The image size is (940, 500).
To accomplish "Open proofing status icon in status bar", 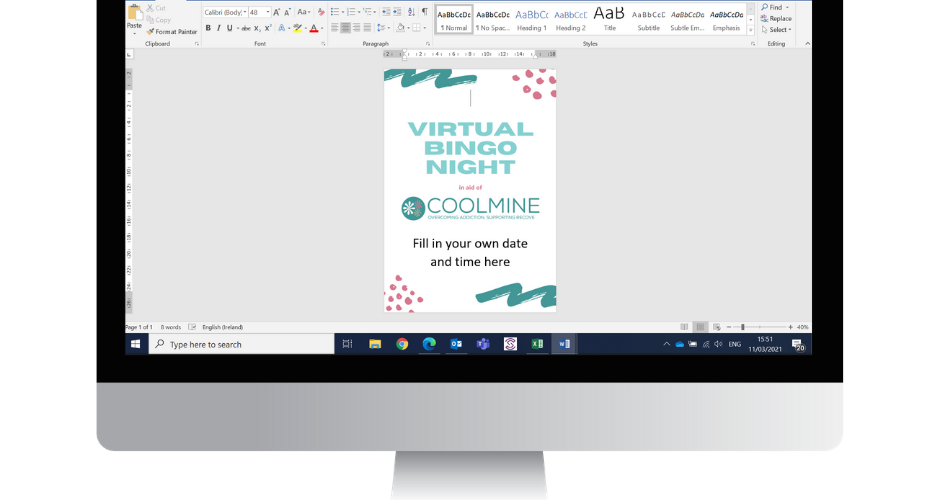I will click(192, 327).
